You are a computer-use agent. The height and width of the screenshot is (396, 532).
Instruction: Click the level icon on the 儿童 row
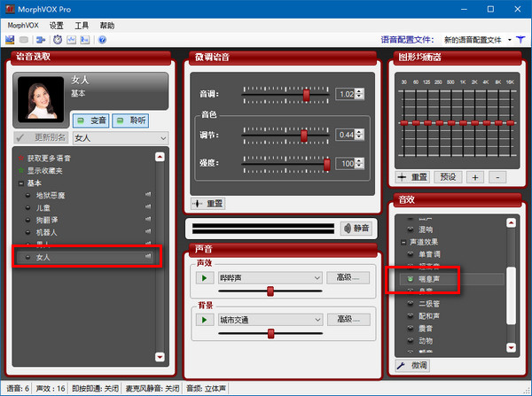(x=148, y=206)
